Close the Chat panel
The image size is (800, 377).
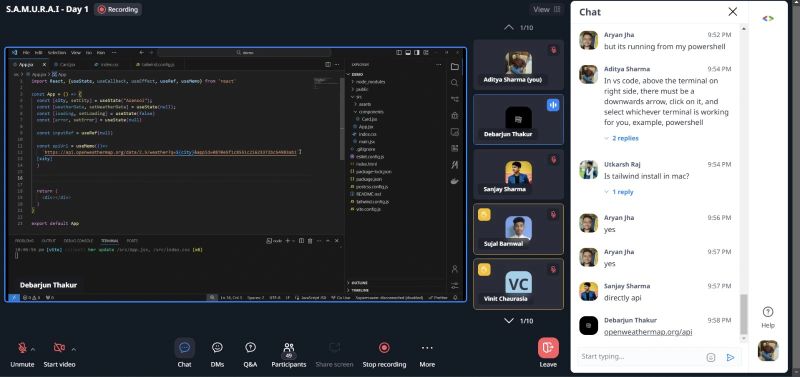(733, 12)
